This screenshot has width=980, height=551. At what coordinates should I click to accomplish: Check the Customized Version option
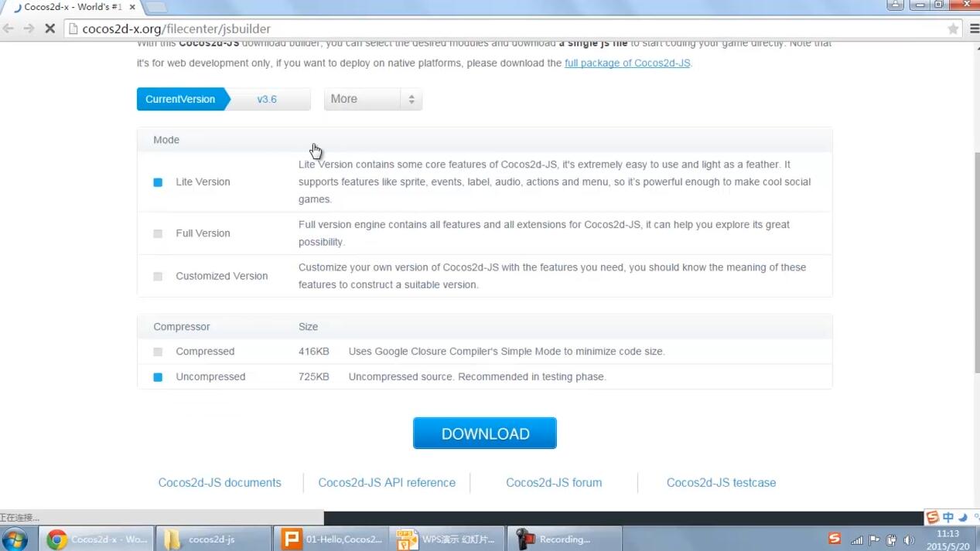click(x=158, y=277)
